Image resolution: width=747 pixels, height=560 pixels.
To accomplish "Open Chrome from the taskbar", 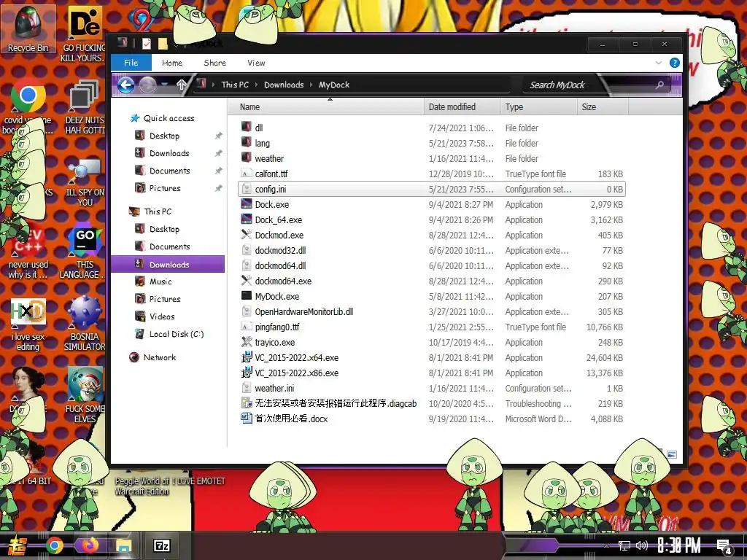I will [x=54, y=545].
